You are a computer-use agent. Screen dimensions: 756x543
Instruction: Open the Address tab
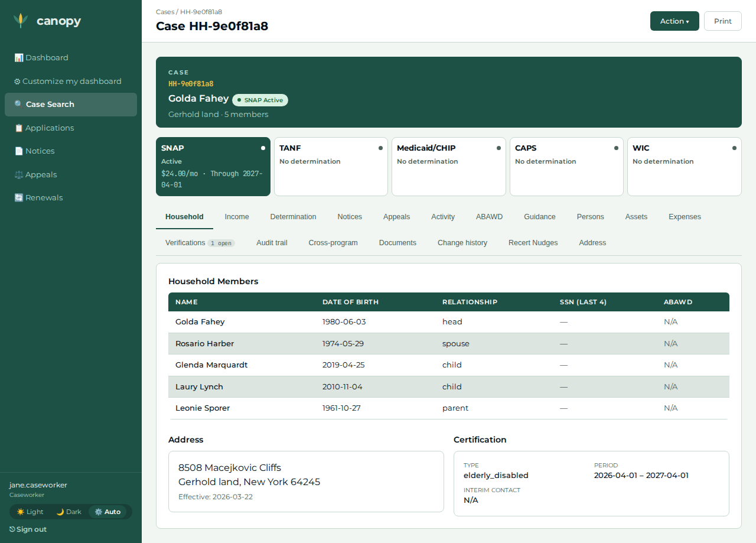pyautogui.click(x=592, y=243)
